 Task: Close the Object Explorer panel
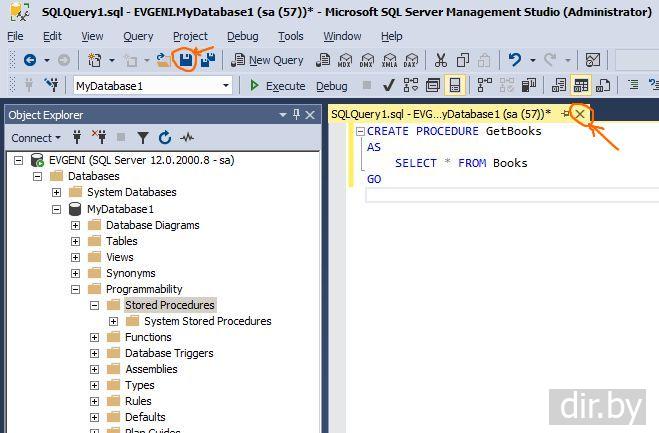(x=310, y=115)
